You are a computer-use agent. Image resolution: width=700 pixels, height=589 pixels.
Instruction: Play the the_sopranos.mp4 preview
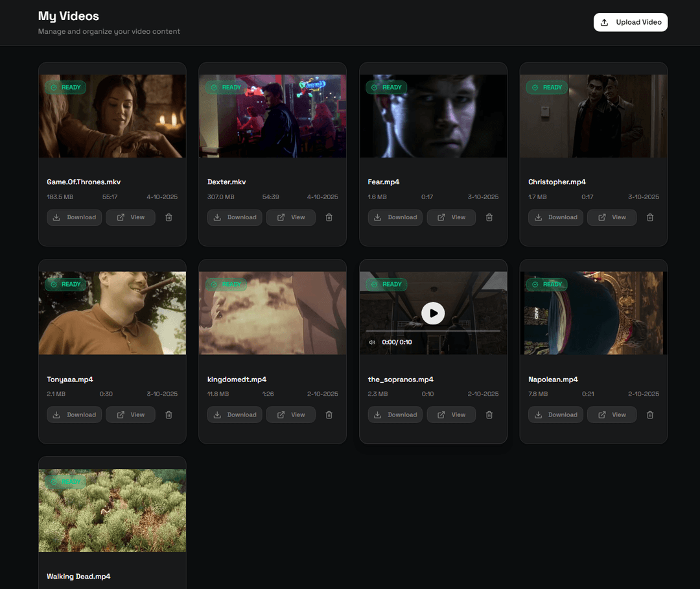tap(433, 313)
